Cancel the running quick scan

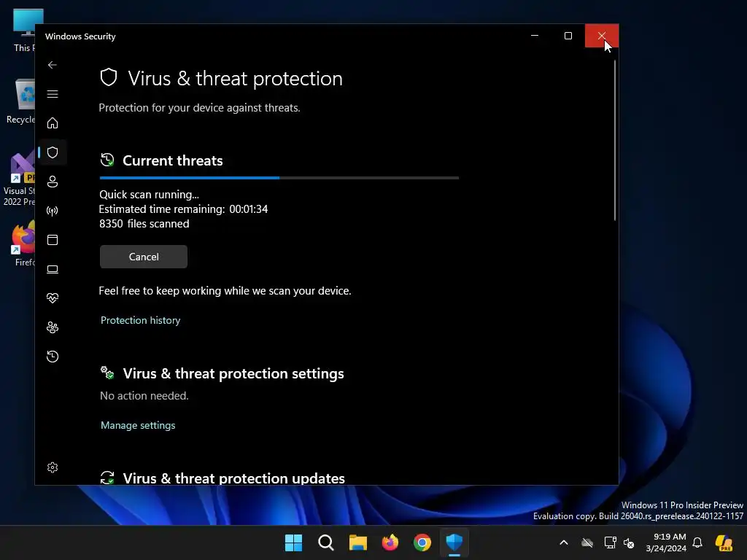144,257
